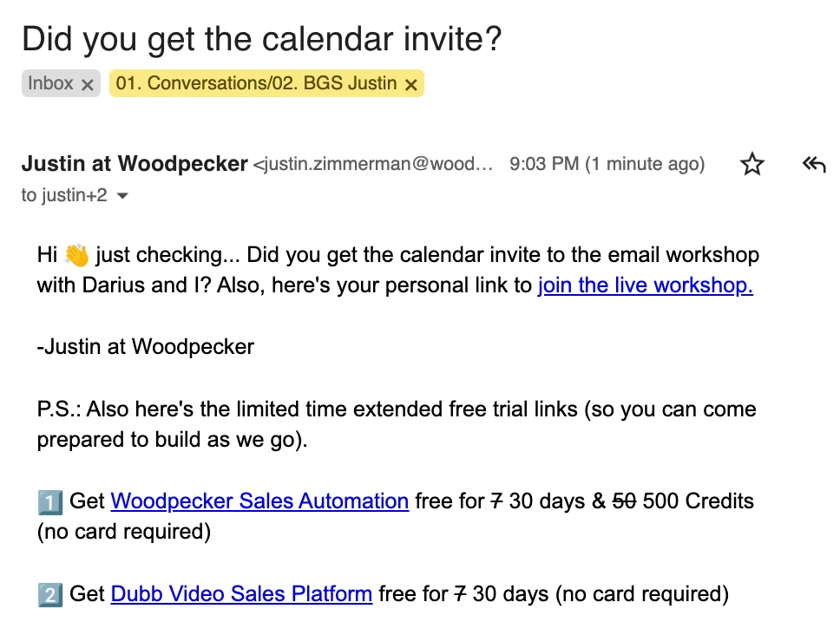Image resolution: width=840 pixels, height=635 pixels.
Task: Click the number one keycap emoji
Action: pyautogui.click(x=49, y=501)
